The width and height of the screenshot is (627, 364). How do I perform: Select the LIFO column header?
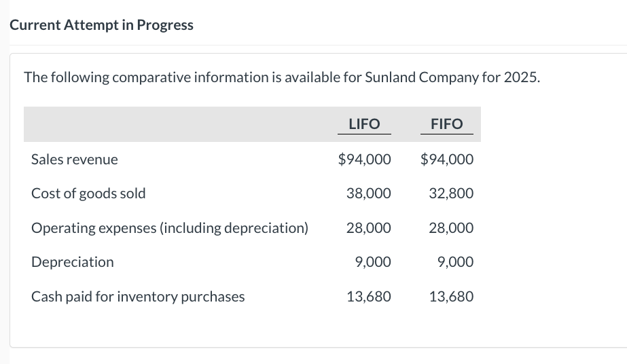point(363,124)
